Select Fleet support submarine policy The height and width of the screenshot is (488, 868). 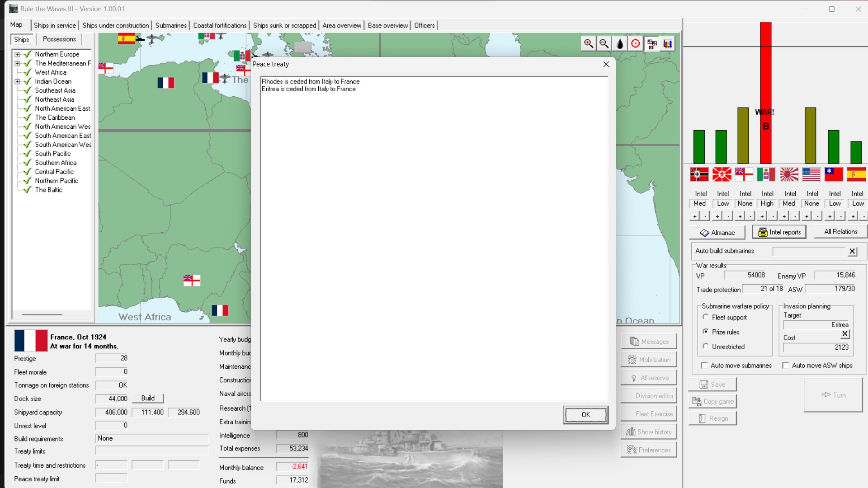[x=706, y=317]
